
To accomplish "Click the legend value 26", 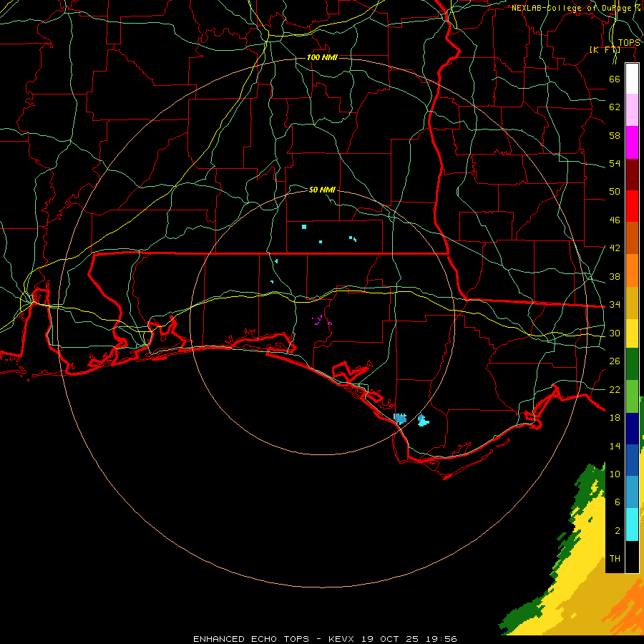I will (x=615, y=361).
